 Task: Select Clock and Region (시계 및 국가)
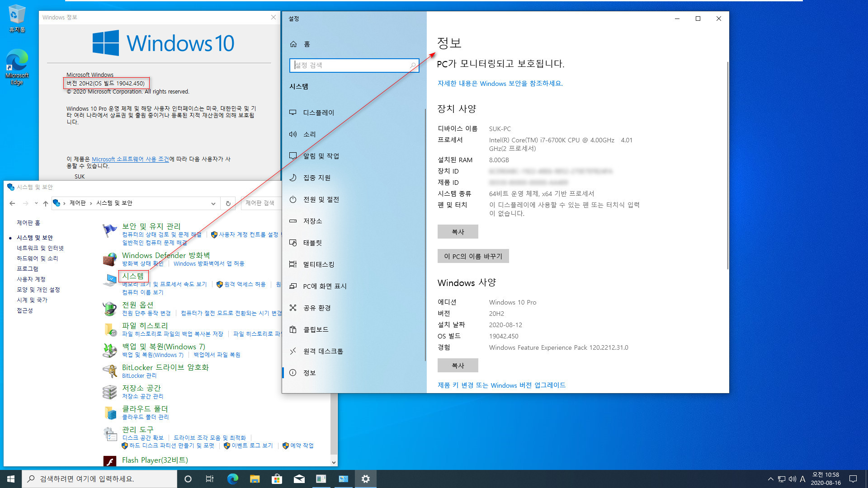(32, 300)
